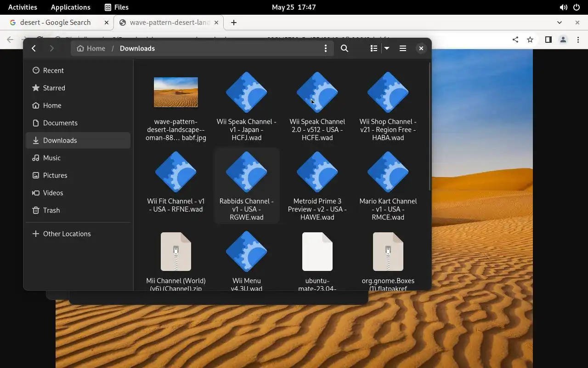Screen dimensions: 588x368
Task: Open search in Files
Action: coord(345,48)
